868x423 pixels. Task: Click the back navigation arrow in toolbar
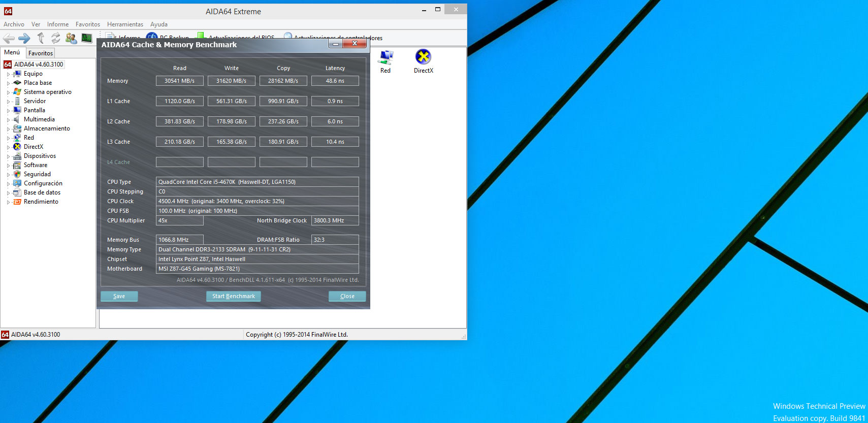9,38
